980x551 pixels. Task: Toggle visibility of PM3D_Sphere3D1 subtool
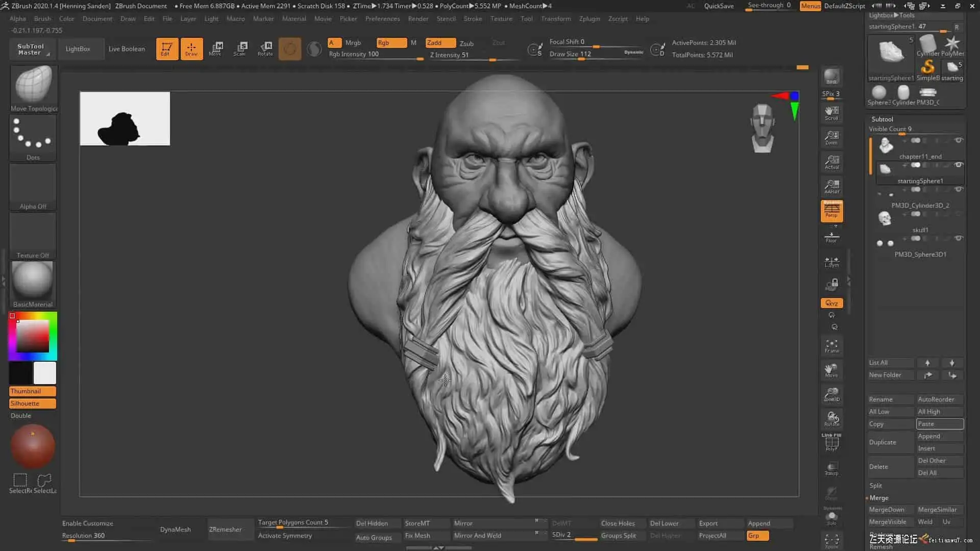point(959,238)
